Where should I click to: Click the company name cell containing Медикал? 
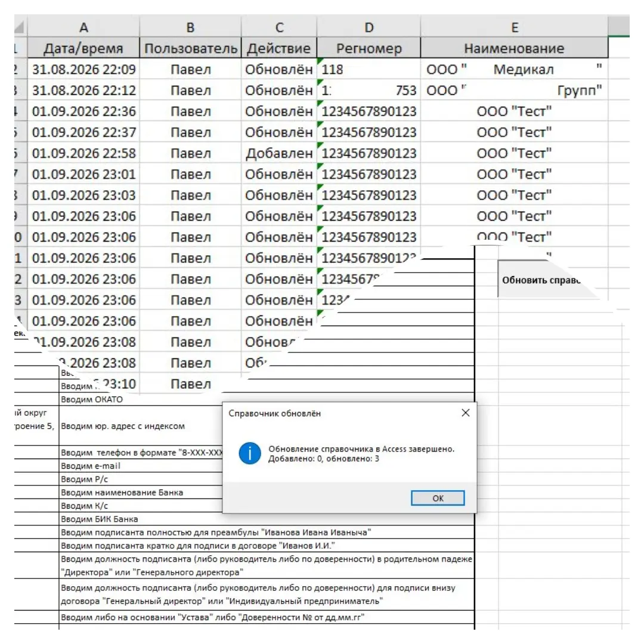[x=514, y=69]
